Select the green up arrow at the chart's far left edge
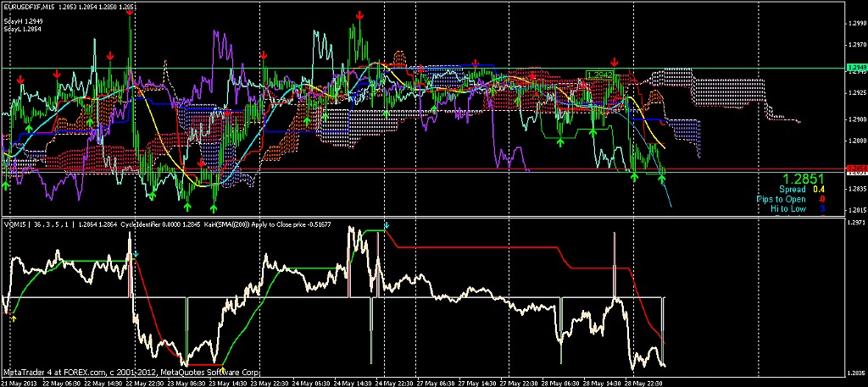Image resolution: width=868 pixels, height=387 pixels. 6,184
